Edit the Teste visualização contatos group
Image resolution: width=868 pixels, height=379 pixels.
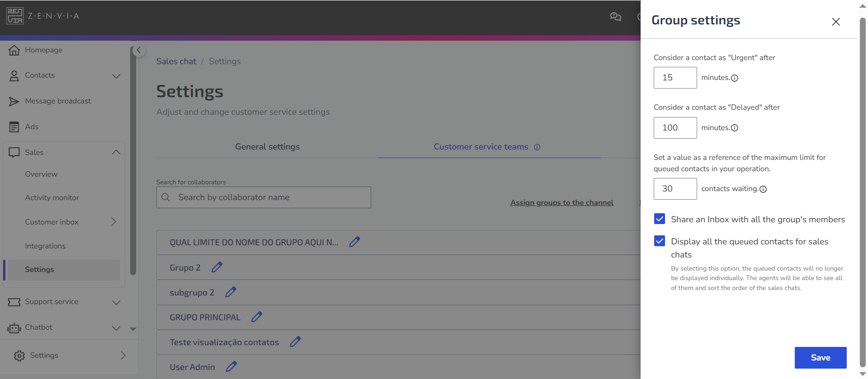295,342
